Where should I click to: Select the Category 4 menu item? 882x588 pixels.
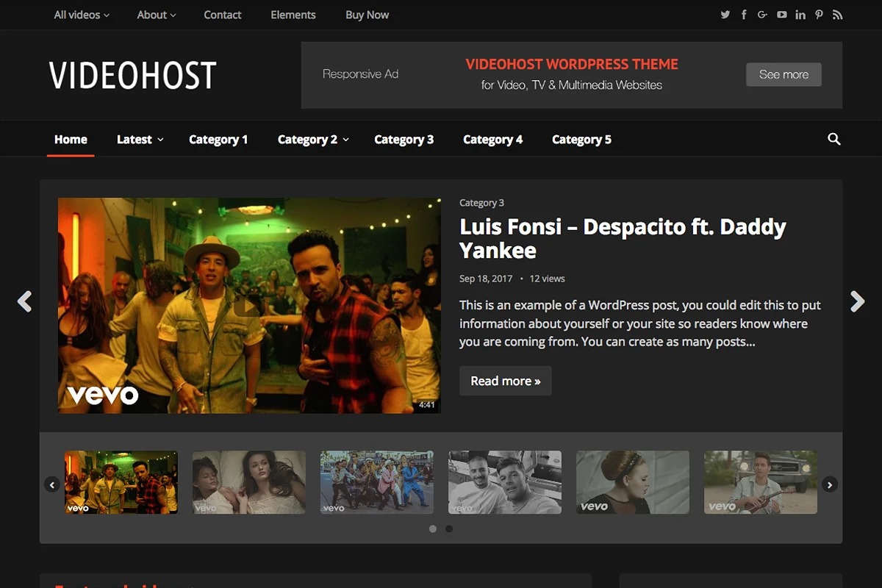point(492,140)
